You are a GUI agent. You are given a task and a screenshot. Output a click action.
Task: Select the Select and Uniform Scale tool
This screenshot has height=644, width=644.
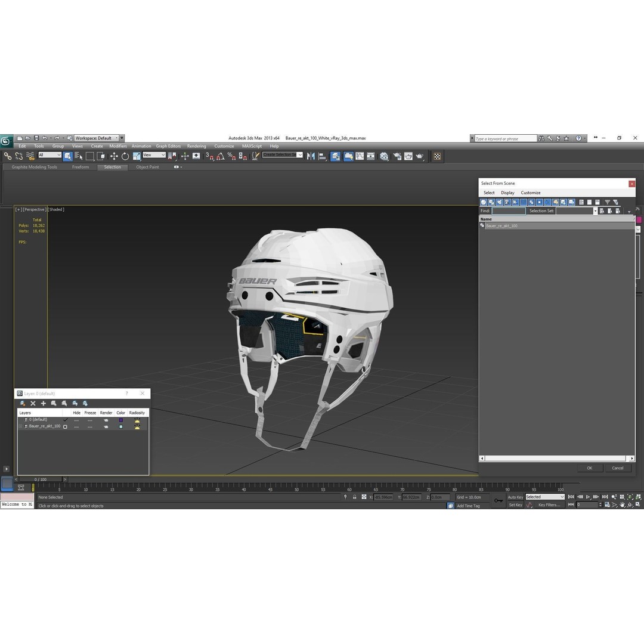137,156
